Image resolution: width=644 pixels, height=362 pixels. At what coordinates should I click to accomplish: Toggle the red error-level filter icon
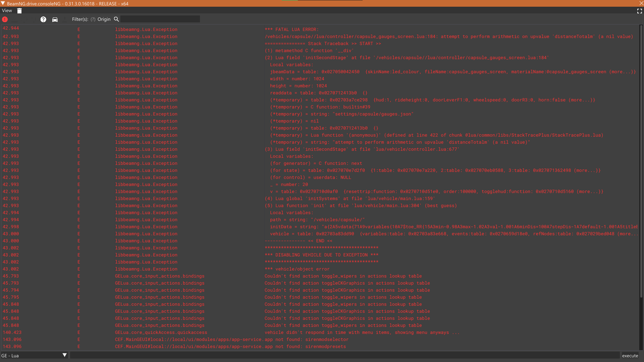point(5,19)
